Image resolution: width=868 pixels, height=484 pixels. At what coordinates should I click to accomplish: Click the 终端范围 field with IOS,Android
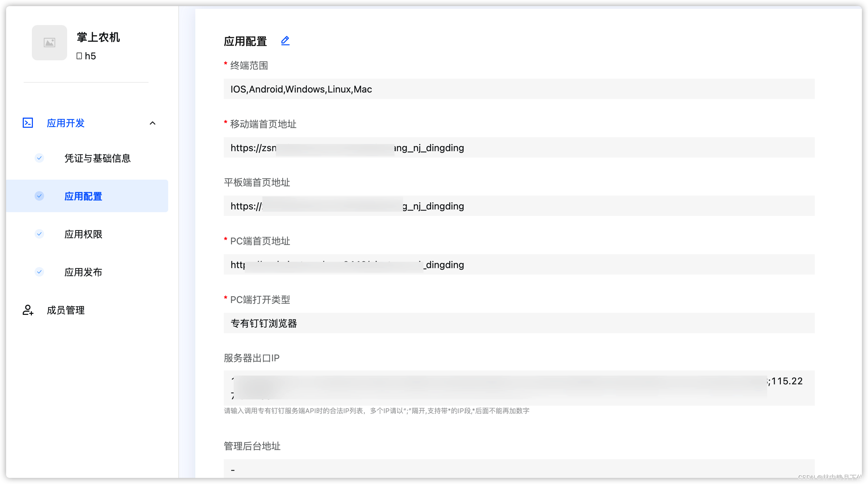(x=519, y=89)
